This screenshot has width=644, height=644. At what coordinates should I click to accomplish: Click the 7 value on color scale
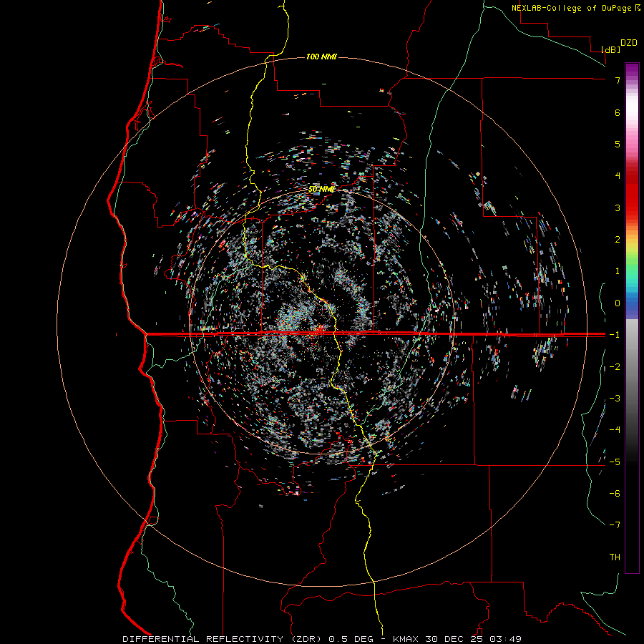pos(618,80)
